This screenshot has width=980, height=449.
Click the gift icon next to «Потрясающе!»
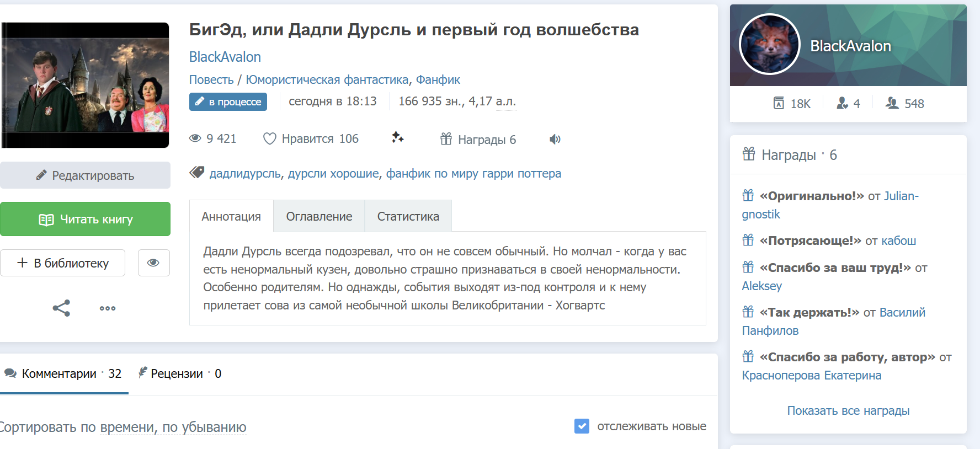[x=748, y=240]
